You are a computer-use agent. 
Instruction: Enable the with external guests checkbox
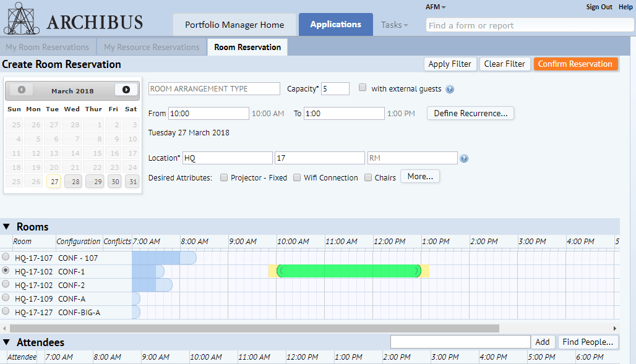click(x=363, y=88)
